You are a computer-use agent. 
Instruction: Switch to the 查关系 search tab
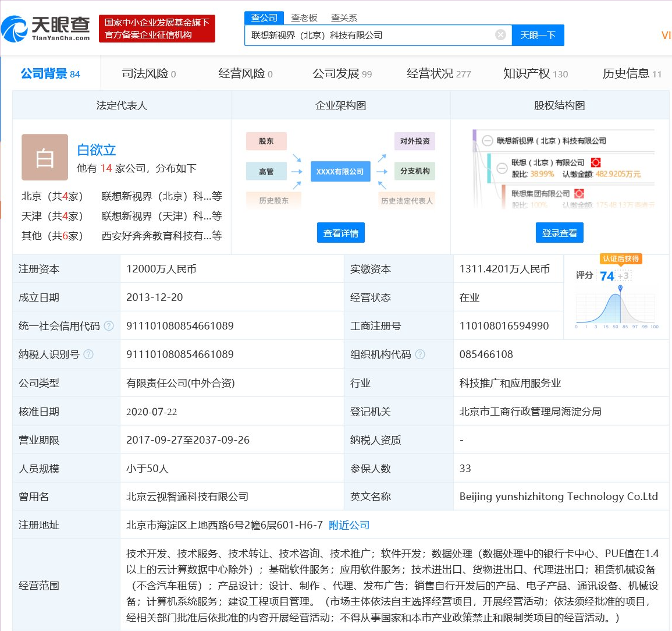pos(344,17)
